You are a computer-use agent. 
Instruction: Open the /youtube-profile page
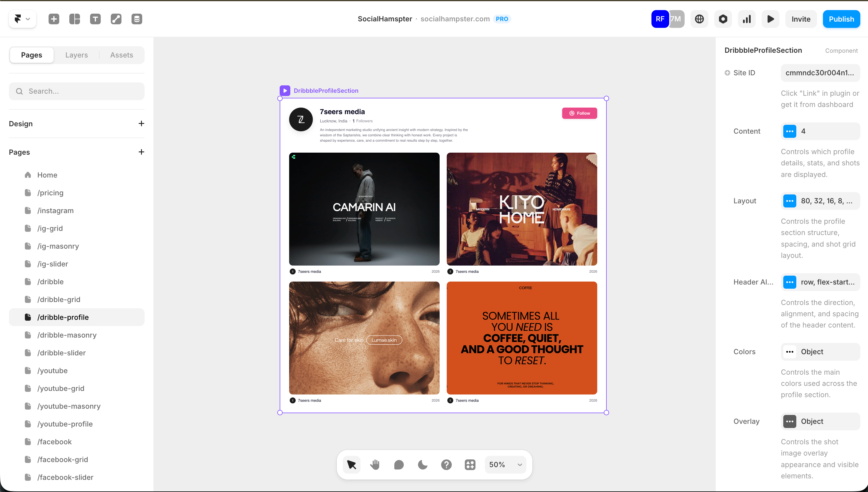point(77,424)
